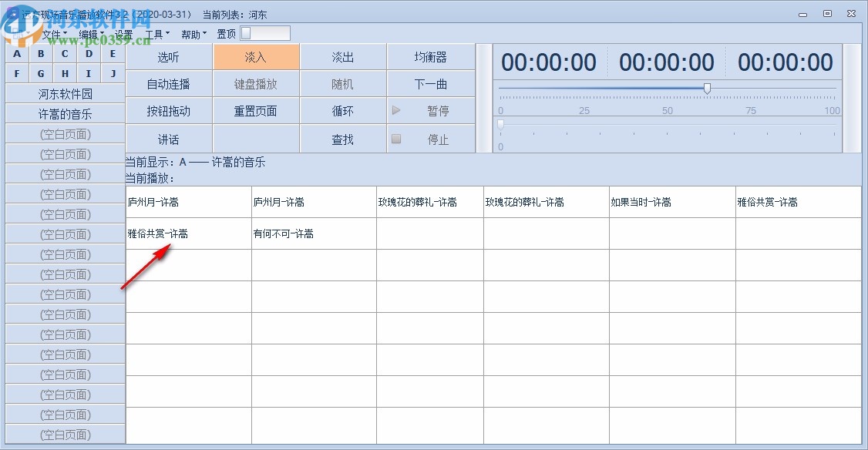Click the play triangle icon beside 暂停
The height and width of the screenshot is (450, 868).
(x=396, y=110)
